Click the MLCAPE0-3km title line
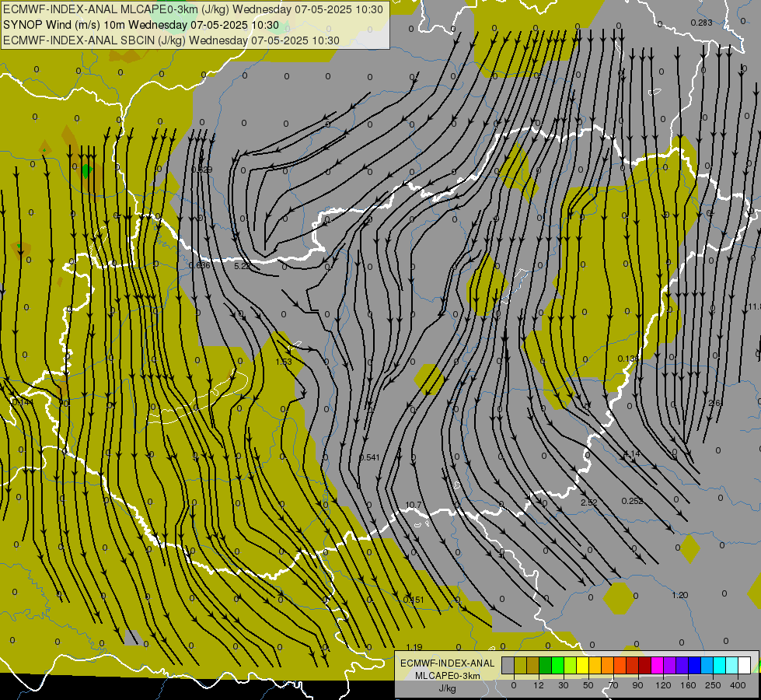 coord(193,9)
